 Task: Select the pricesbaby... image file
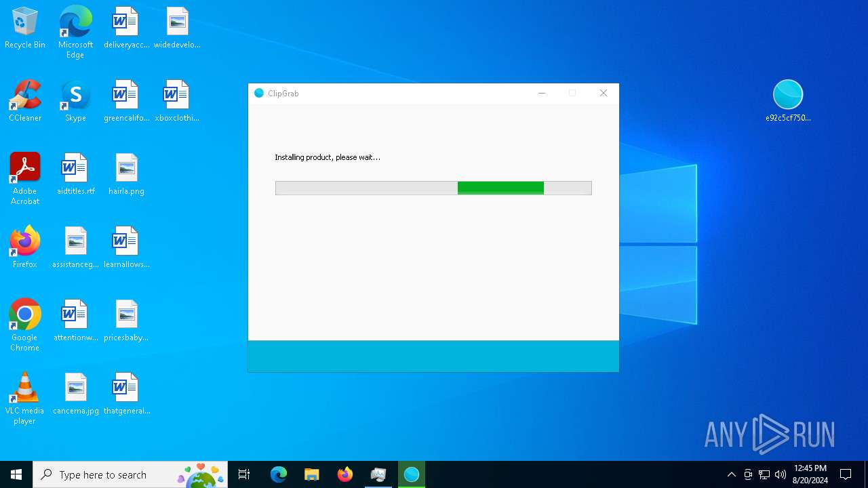coord(126,321)
